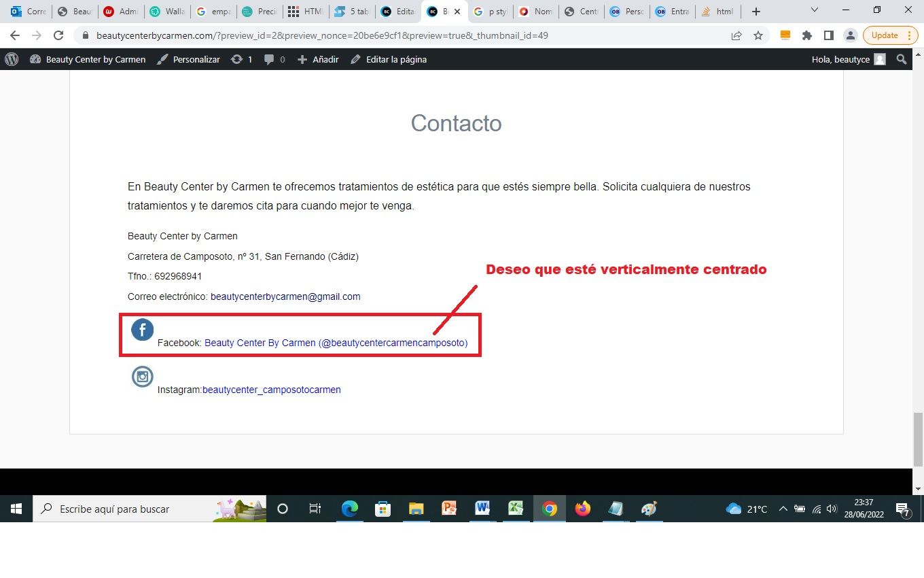This screenshot has width=924, height=578.
Task: Open the beautycenter_camposotocarmen Instagram link
Action: click(x=272, y=390)
